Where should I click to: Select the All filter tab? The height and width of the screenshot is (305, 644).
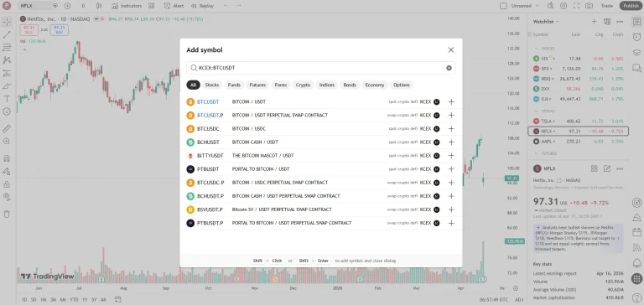(193, 85)
